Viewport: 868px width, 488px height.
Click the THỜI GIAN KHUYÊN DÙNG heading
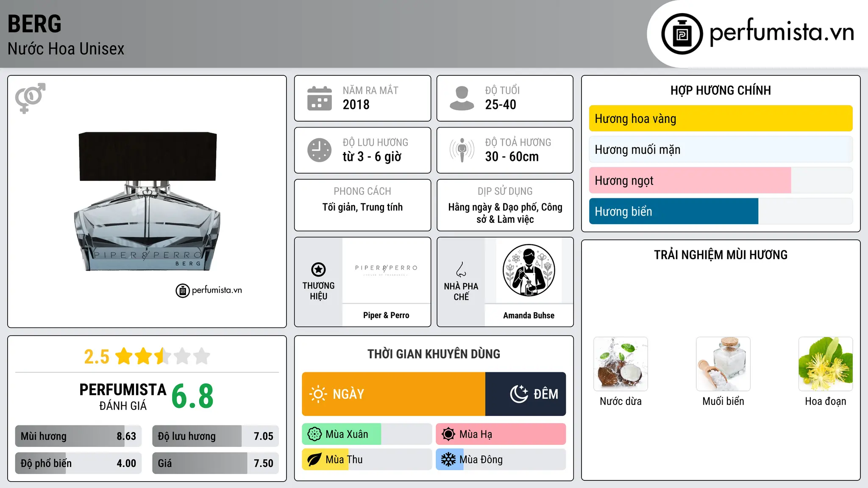click(434, 354)
